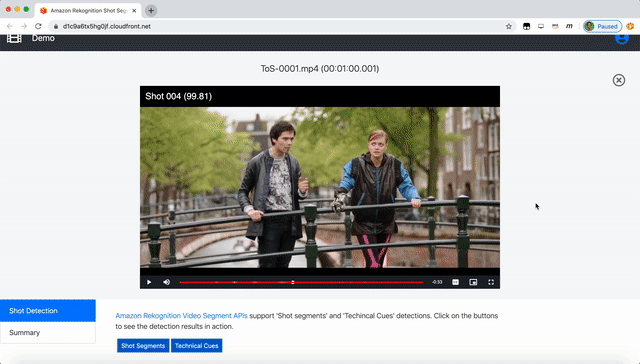Seek along the red video progress bar
The image size is (640, 364).
(x=301, y=282)
